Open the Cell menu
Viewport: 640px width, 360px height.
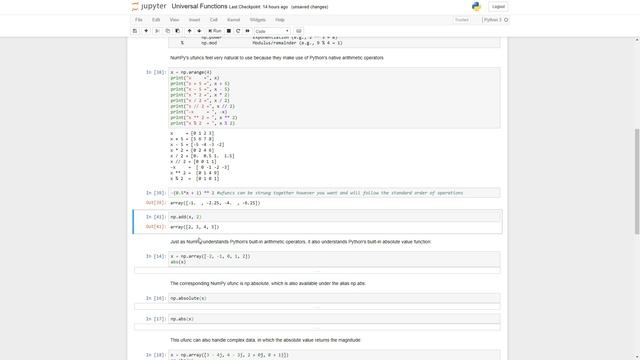click(213, 20)
